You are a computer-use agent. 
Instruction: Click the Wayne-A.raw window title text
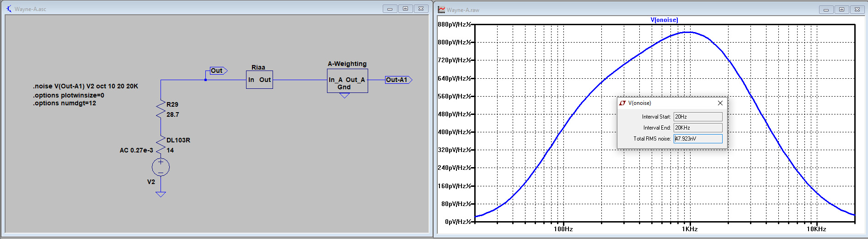[x=463, y=10]
